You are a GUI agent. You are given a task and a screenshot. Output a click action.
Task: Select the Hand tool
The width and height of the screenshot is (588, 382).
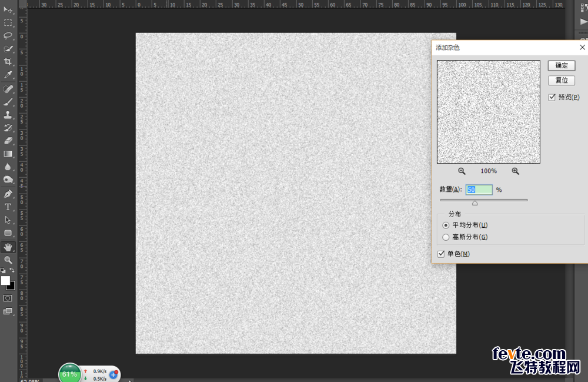coord(8,247)
